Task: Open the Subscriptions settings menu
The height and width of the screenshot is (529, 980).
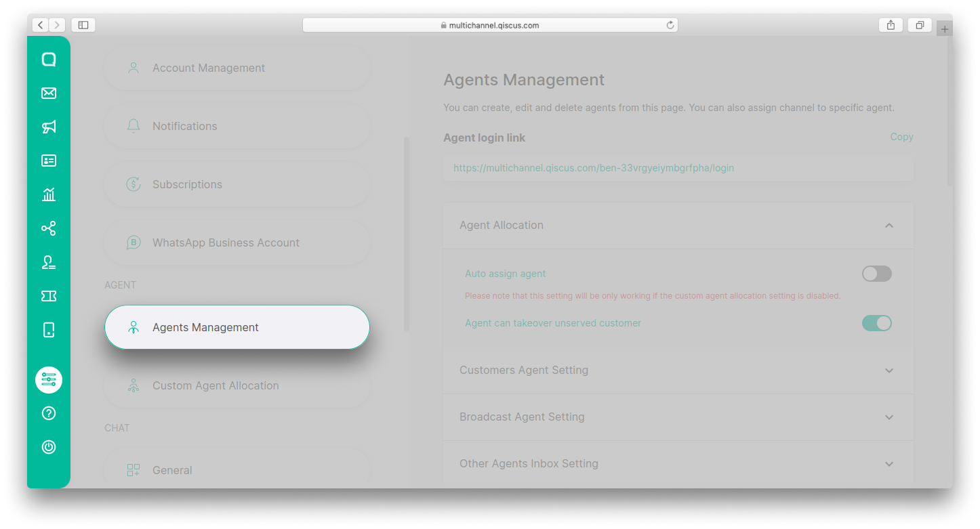Action: (237, 184)
